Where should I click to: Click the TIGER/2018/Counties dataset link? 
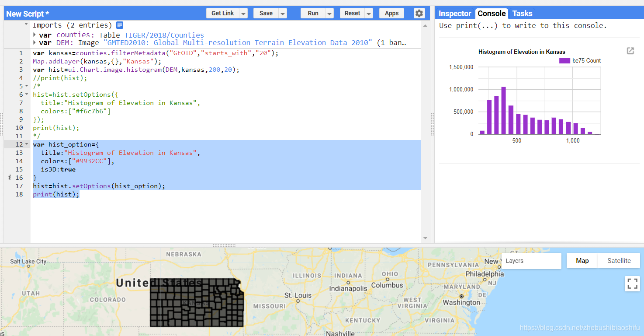(x=164, y=35)
